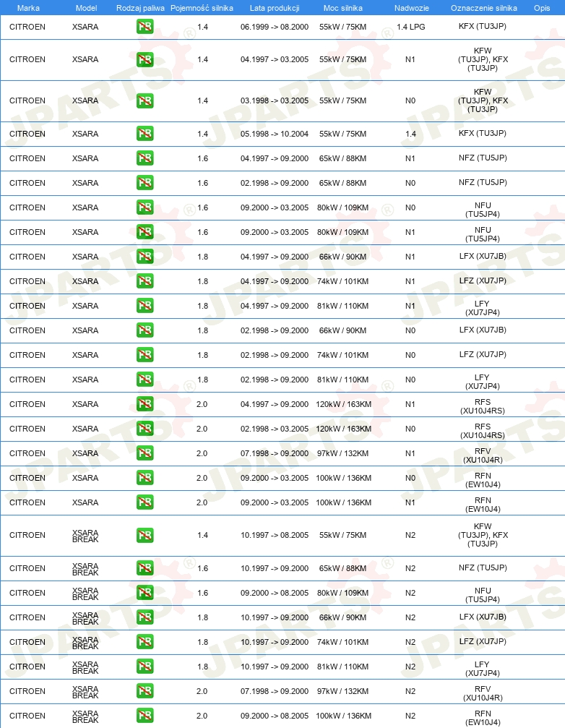
Task: Click fuel icon for Xsara 1.6 NFZ N1 row
Action: pos(145,158)
